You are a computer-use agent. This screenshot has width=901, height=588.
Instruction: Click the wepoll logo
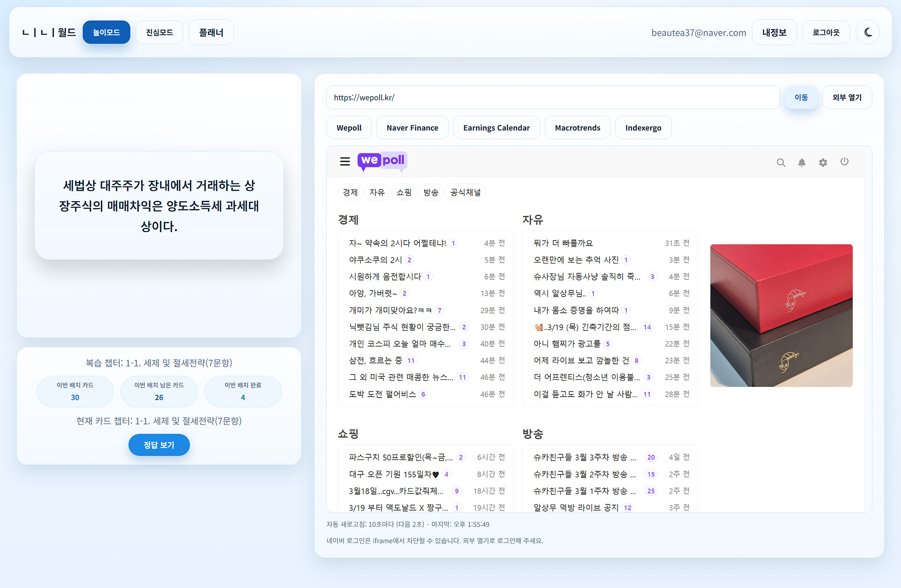(382, 161)
